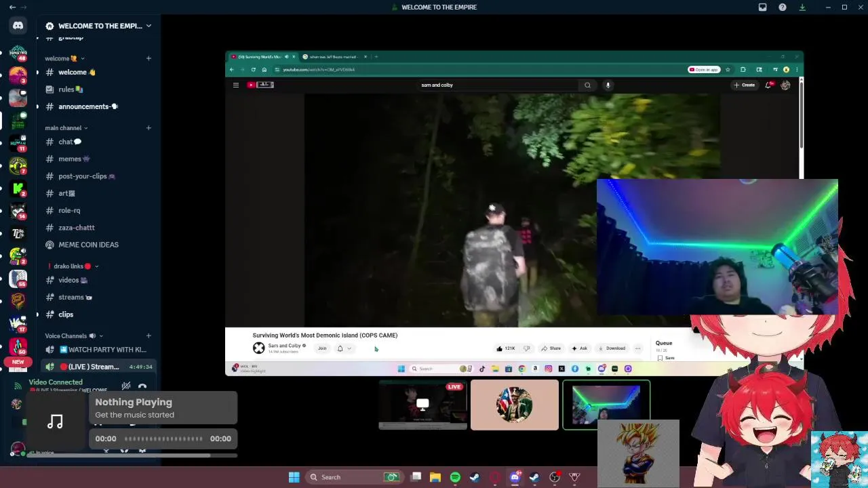Screen dimensions: 868x488
Task: Open the Discord inbox icon
Action: click(x=762, y=7)
